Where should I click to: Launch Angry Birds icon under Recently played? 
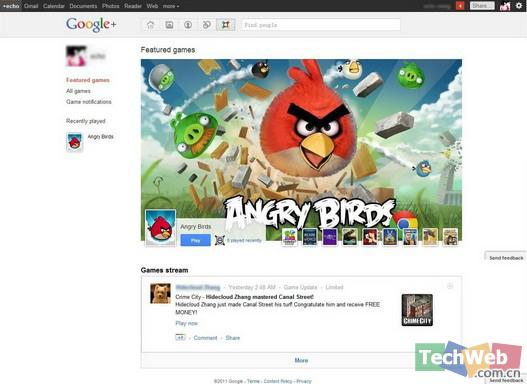75,142
